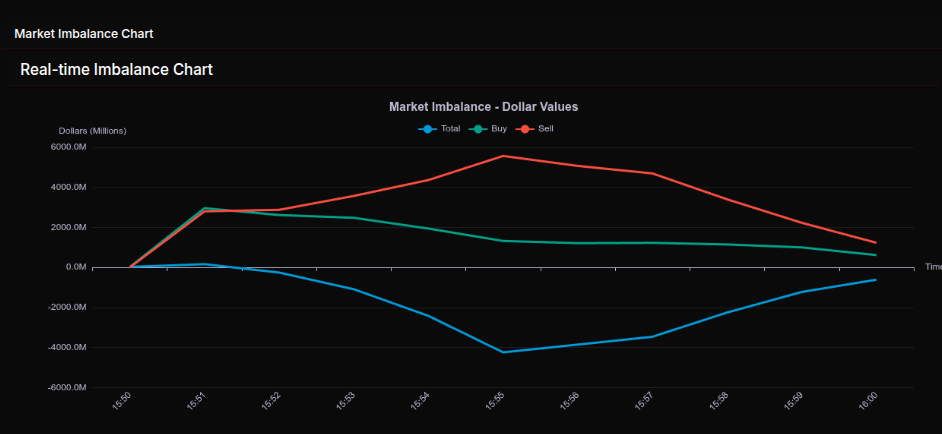942x434 pixels.
Task: Click the 15:59 x-axis time label
Action: (x=794, y=401)
